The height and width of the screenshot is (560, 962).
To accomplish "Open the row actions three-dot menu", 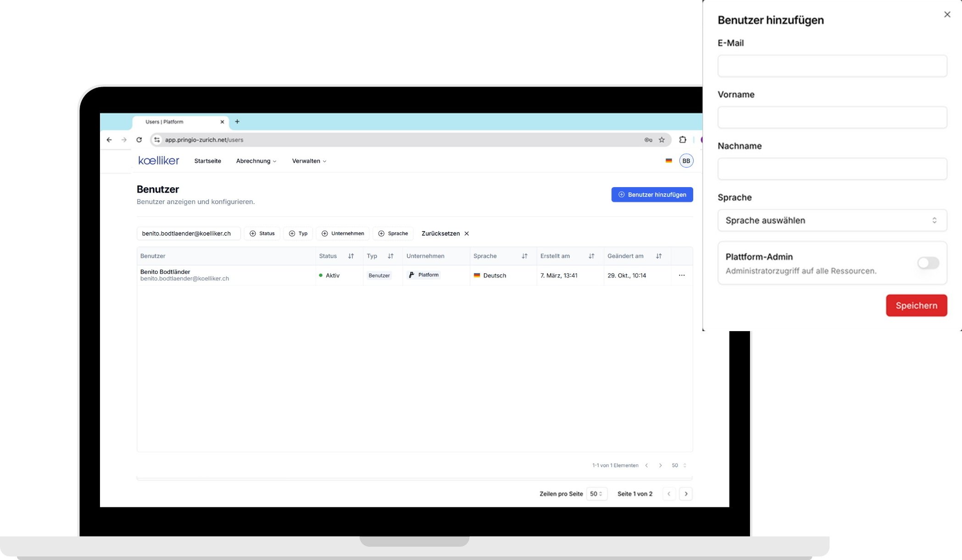I will point(681,275).
